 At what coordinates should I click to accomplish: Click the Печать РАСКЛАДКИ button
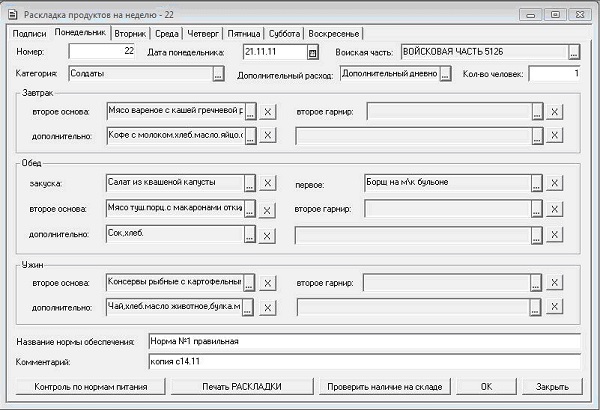pos(241,386)
